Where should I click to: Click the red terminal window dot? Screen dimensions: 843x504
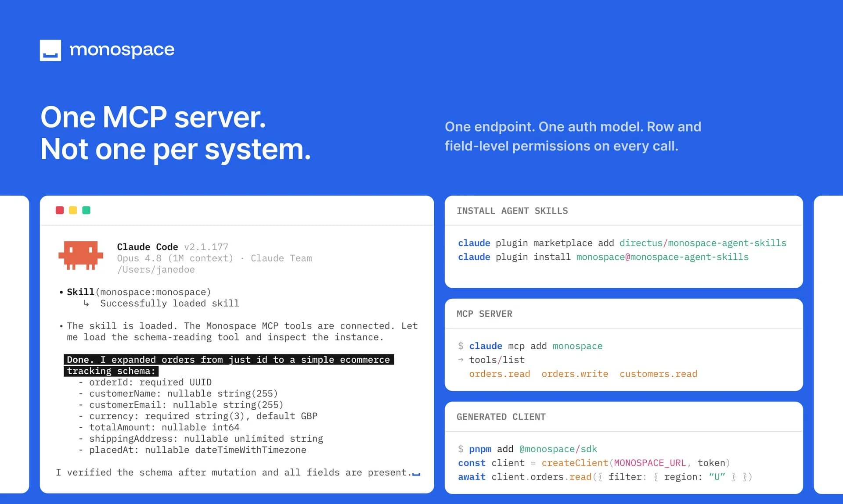[60, 211]
